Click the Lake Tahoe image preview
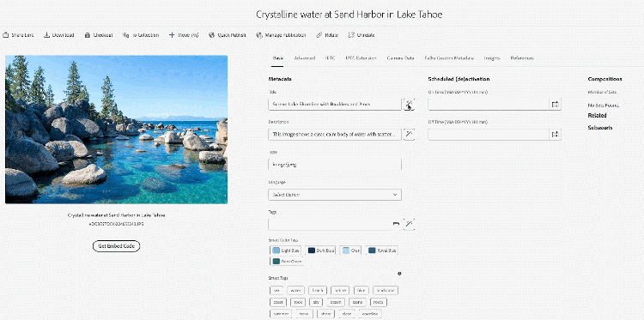 [x=116, y=130]
